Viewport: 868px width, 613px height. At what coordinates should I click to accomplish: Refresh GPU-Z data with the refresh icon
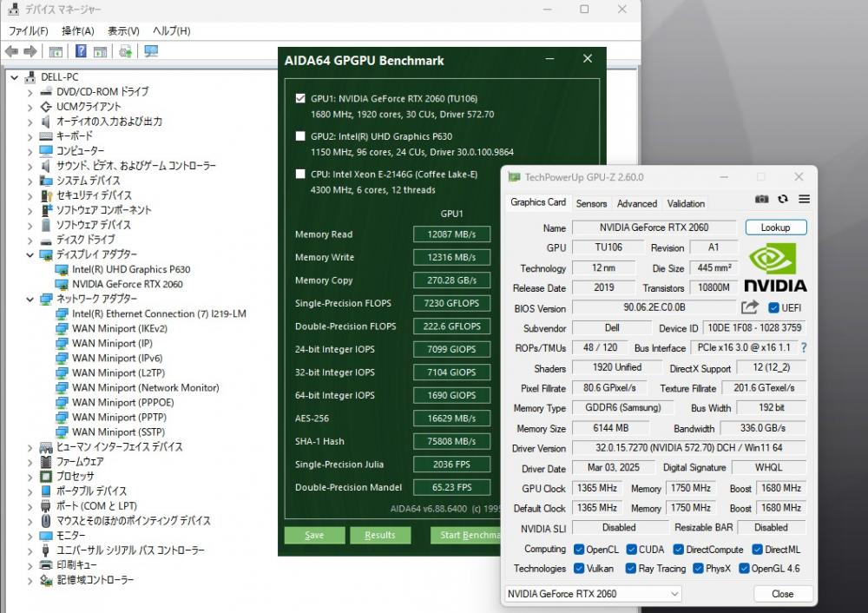point(783,199)
